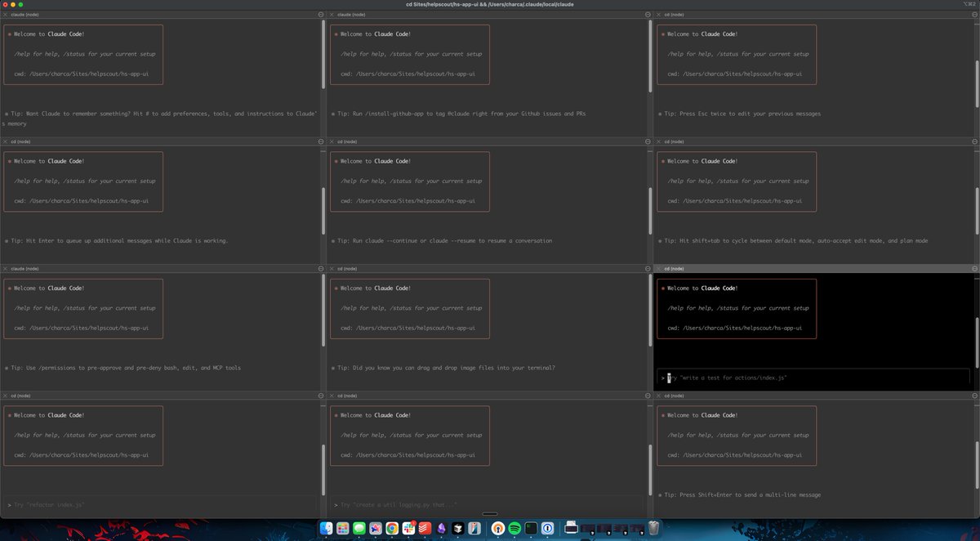Viewport: 980px width, 541px height.
Task: Open pane menu icon above '/install-github-app' tip pane
Action: point(648,14)
